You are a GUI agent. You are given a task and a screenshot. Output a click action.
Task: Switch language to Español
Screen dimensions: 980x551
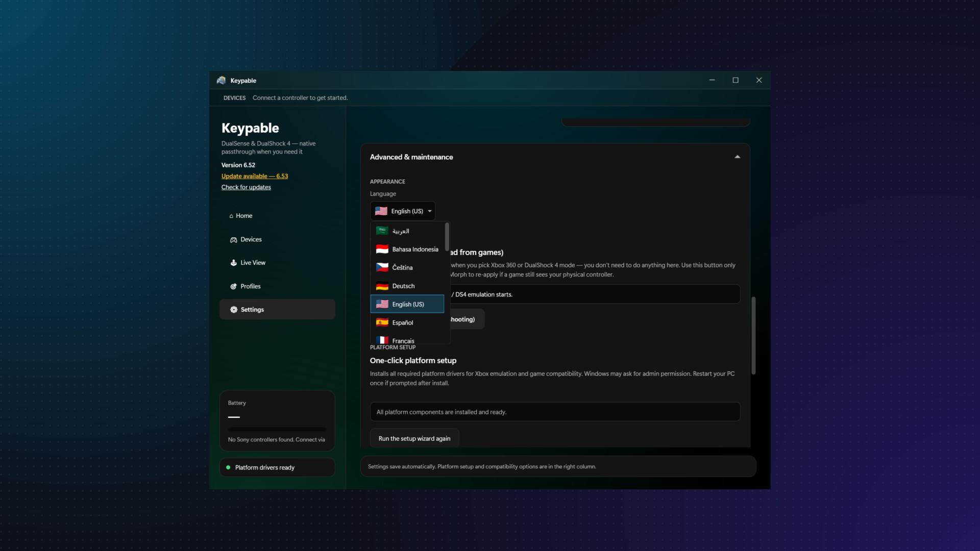tap(407, 322)
